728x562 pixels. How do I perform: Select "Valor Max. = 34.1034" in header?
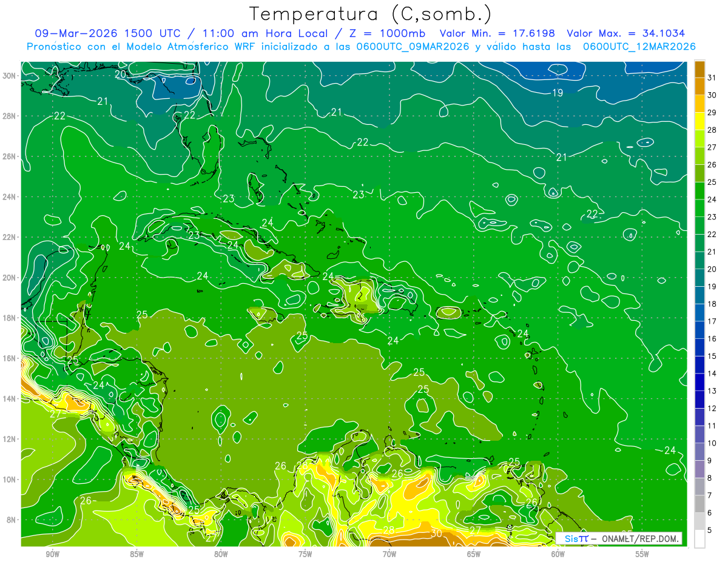(626, 33)
